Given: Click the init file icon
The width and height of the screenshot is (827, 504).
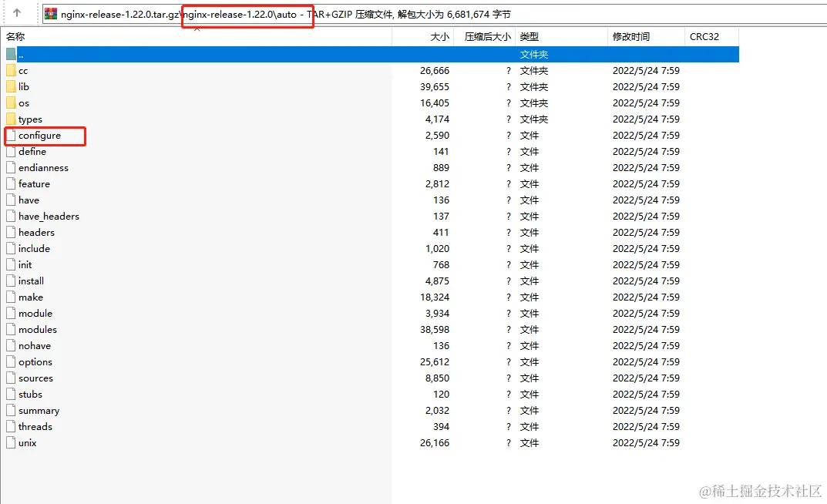Looking at the screenshot, I should [11, 264].
